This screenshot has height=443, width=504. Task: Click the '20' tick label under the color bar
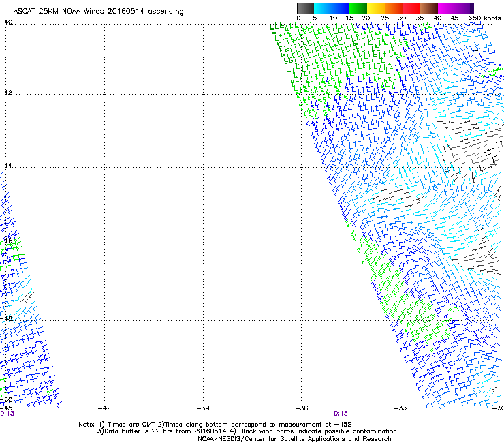366,18
